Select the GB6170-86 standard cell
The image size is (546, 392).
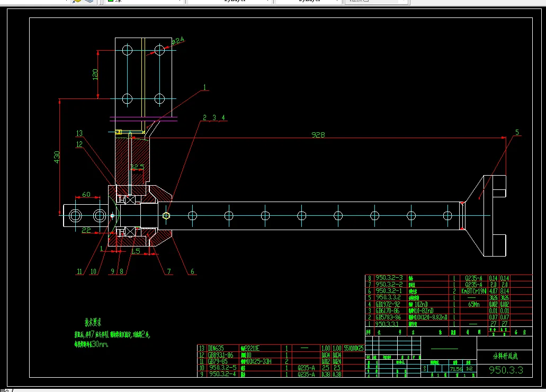[388, 311]
